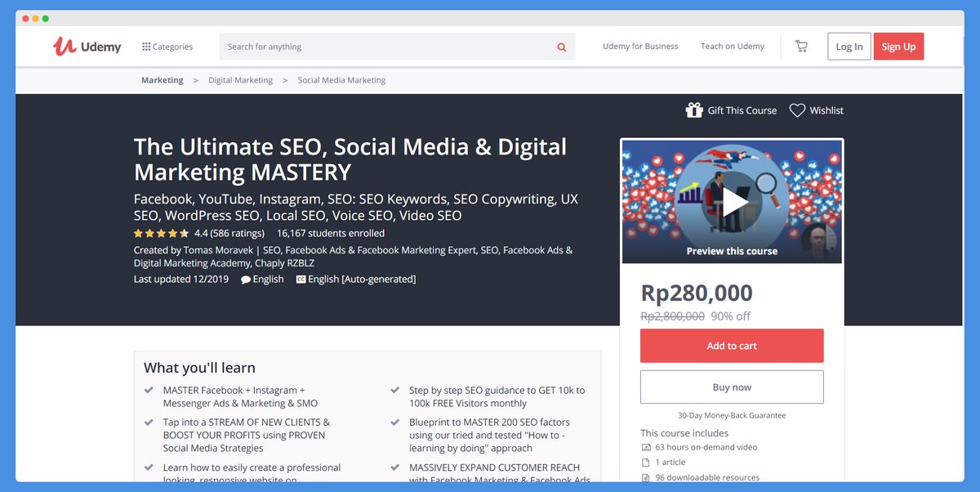The width and height of the screenshot is (980, 492).
Task: Open the Categories grid menu
Action: pos(167,47)
